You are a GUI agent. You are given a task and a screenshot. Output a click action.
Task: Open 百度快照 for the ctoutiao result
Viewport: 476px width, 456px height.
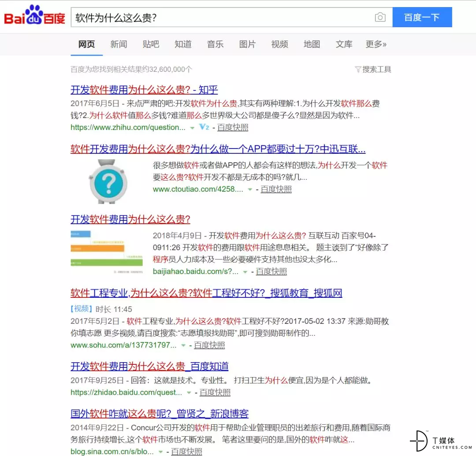[276, 189]
